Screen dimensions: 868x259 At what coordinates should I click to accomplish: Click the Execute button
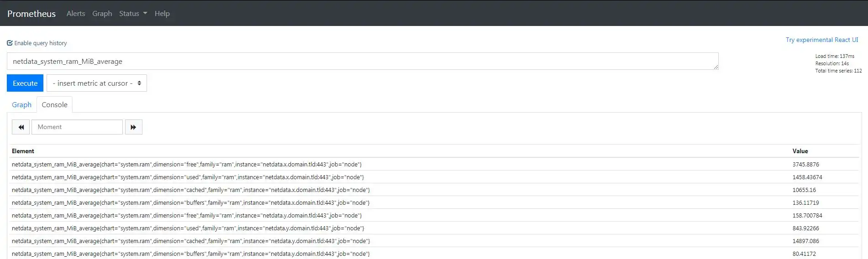pyautogui.click(x=25, y=83)
